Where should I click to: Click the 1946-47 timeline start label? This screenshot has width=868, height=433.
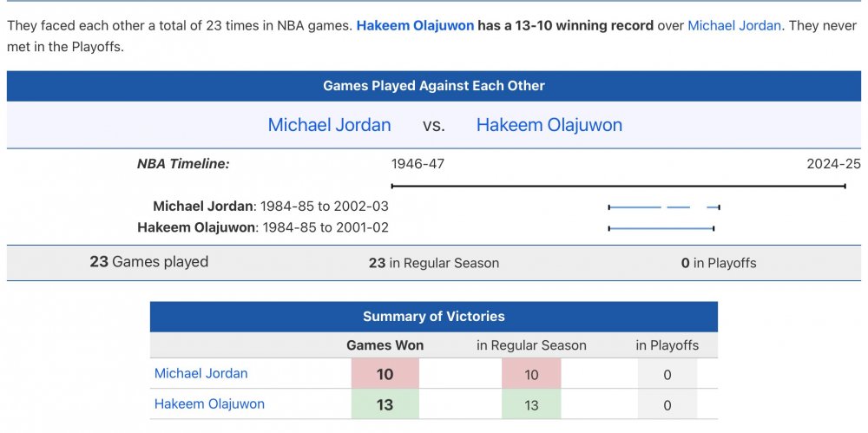click(418, 164)
